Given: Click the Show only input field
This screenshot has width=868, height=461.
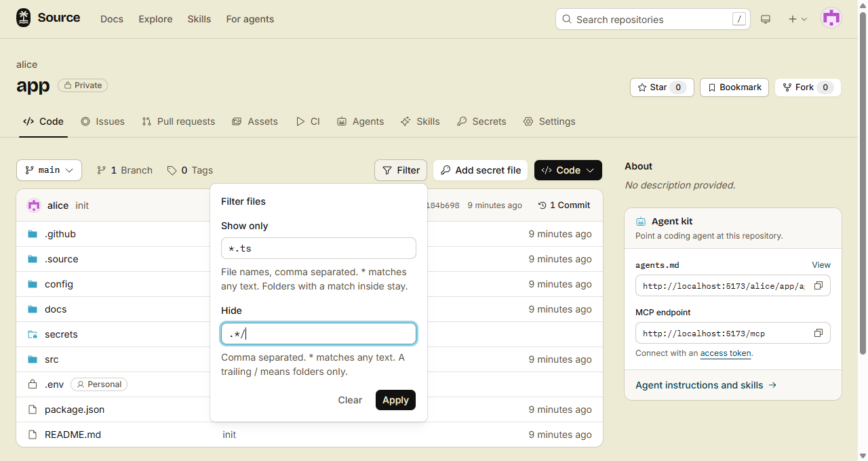Looking at the screenshot, I should click(x=319, y=248).
